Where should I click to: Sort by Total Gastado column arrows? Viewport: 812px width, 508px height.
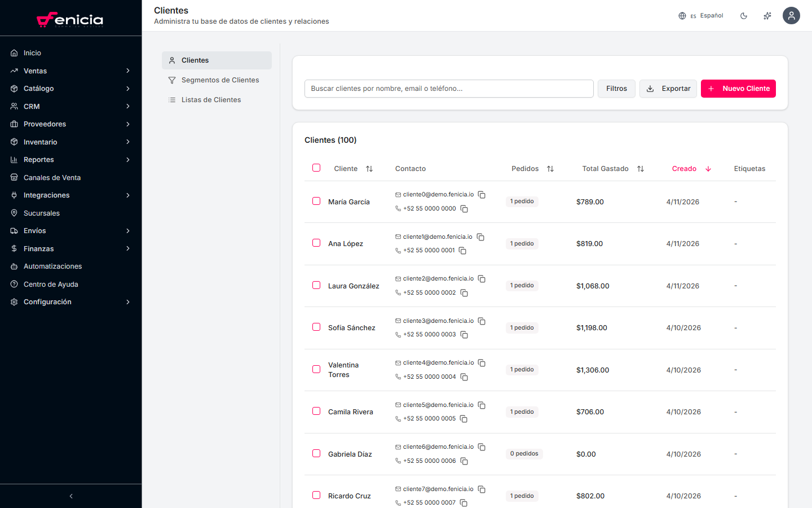click(641, 168)
